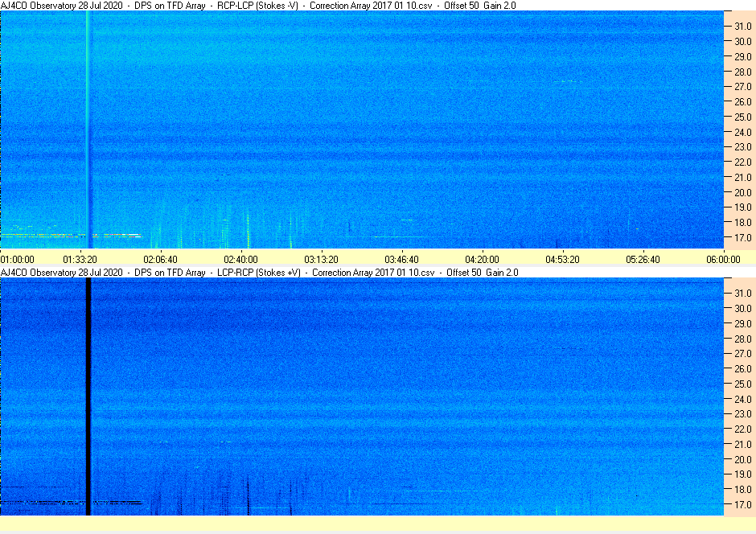Pick the 21.0 frequency label on upper chart
The width and height of the screenshot is (756, 534).
point(743,178)
